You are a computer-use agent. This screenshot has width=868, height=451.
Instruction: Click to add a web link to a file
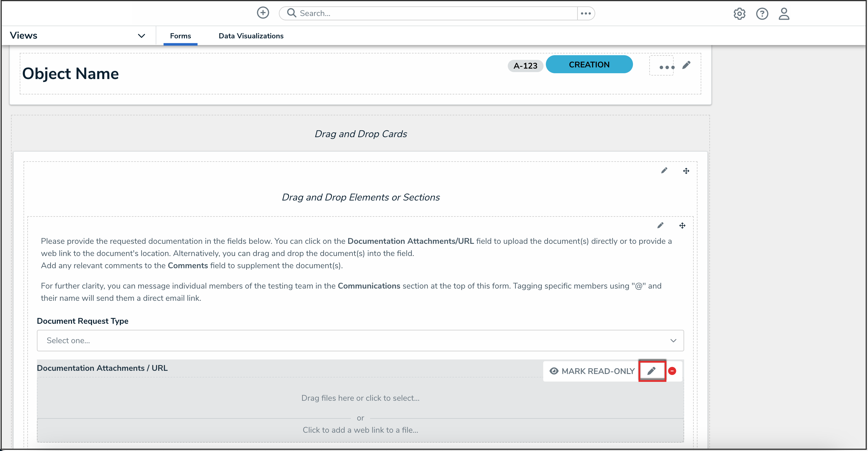tap(360, 430)
